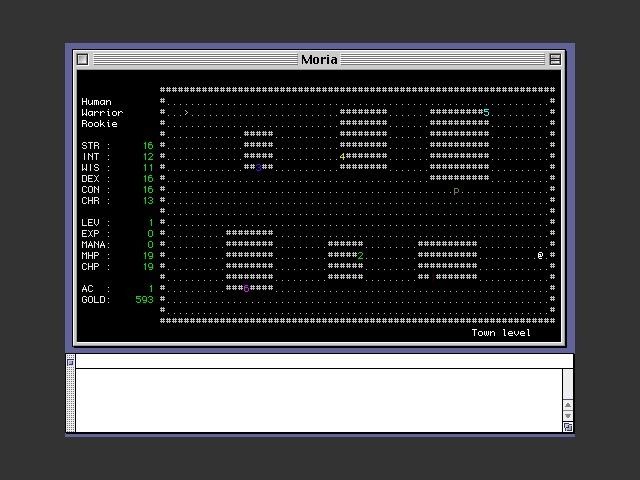Click the LEV level row
This screenshot has height=480, width=640.
[x=117, y=223]
